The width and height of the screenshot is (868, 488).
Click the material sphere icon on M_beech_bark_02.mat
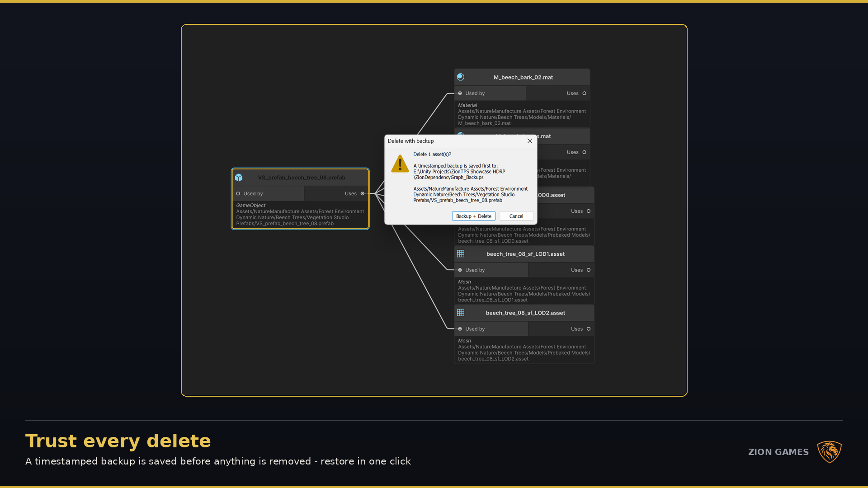pyautogui.click(x=460, y=77)
